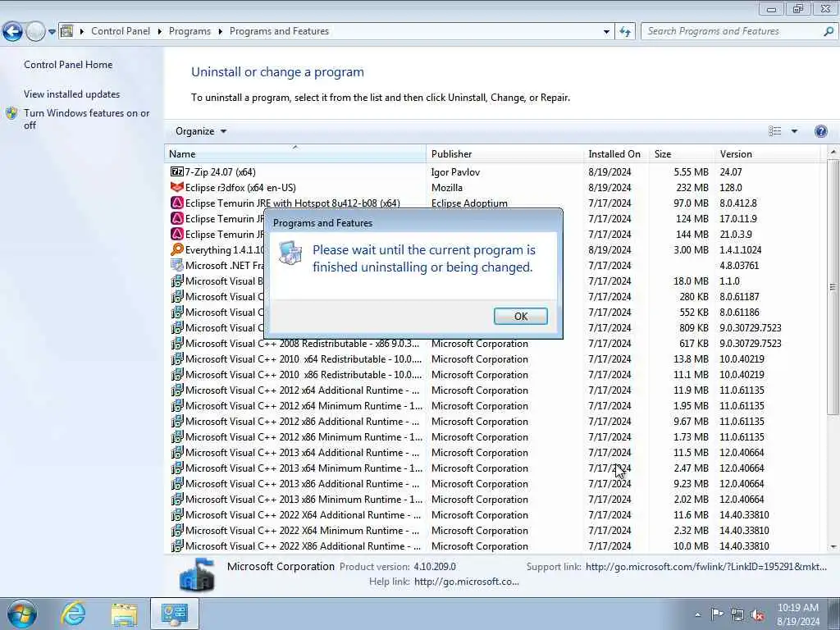This screenshot has height=630, width=840.
Task: Select Eclipse Temurin JRE 8u412 icon
Action: click(x=177, y=203)
